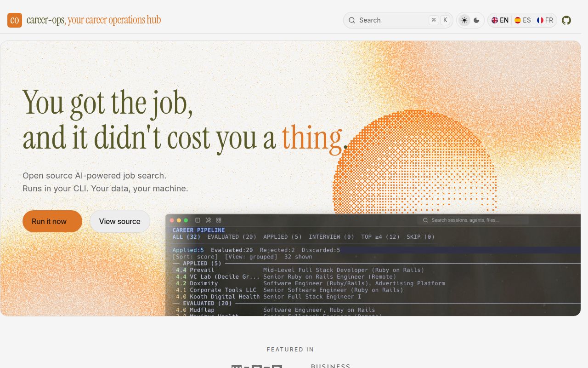Viewport: 588px width, 368px height.
Task: Open the GitHub repository icon
Action: [x=566, y=20]
